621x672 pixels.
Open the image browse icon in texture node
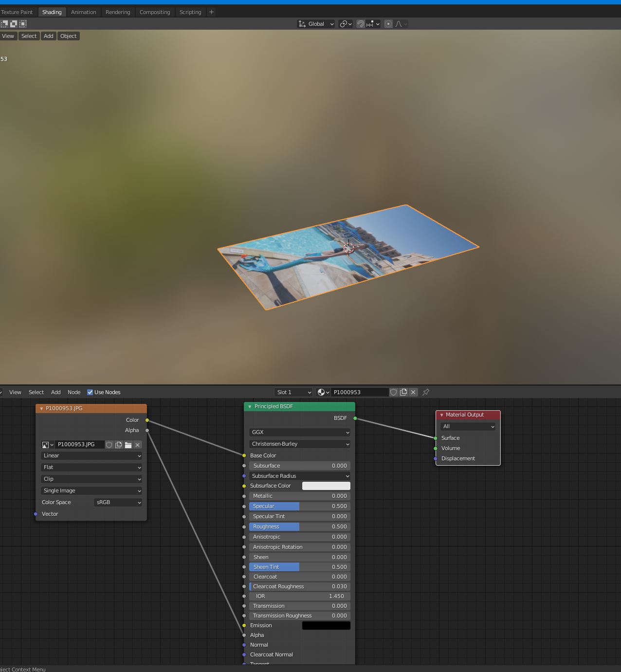48,445
